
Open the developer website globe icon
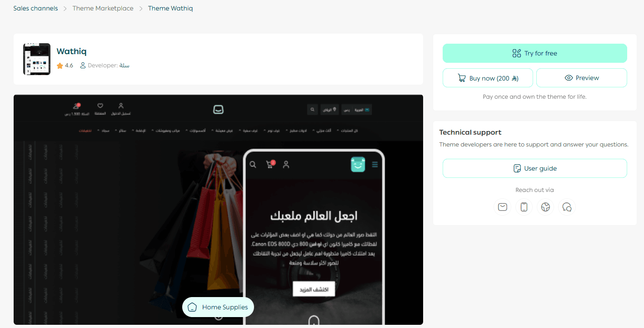pos(545,207)
